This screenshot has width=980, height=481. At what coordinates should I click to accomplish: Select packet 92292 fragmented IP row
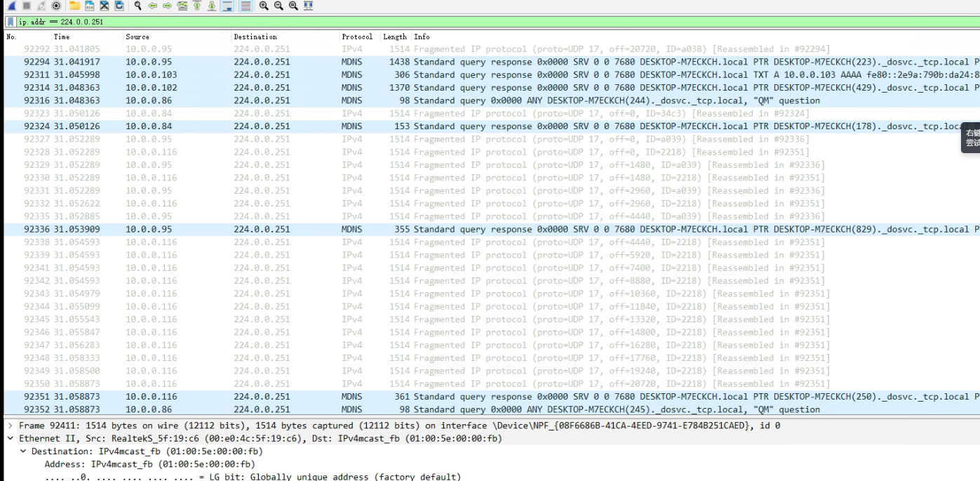(x=491, y=49)
